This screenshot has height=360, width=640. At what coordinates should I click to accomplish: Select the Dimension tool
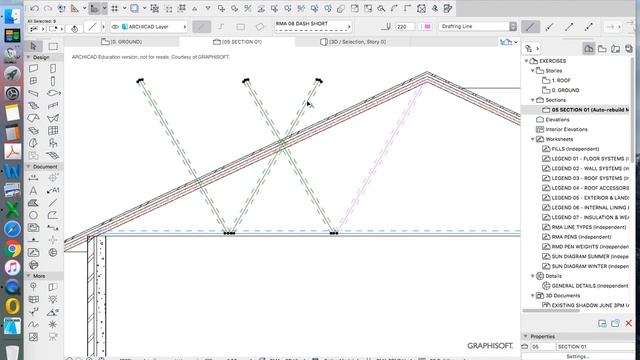coord(33,178)
